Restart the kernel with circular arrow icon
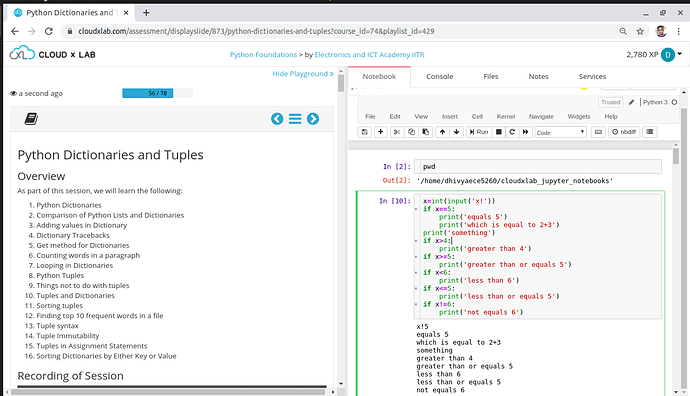The image size is (690, 396). click(x=512, y=132)
